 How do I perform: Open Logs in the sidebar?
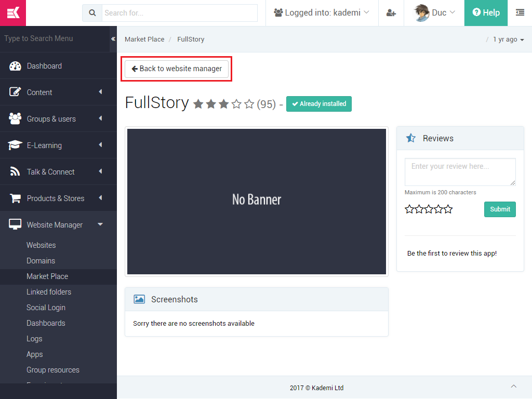coord(34,339)
